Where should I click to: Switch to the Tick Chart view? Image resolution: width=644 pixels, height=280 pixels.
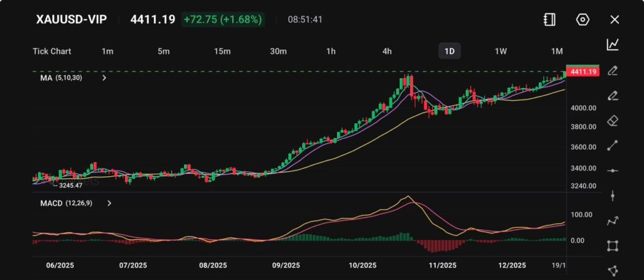point(52,51)
